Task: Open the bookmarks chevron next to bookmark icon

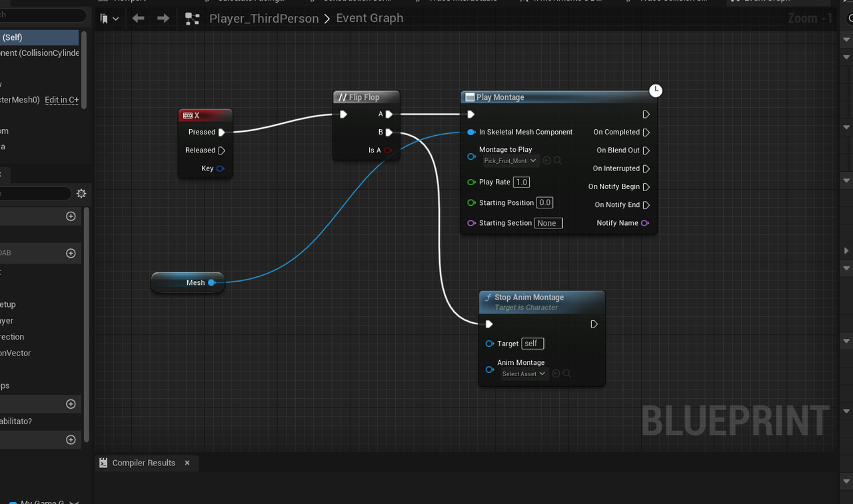Action: pyautogui.click(x=115, y=18)
